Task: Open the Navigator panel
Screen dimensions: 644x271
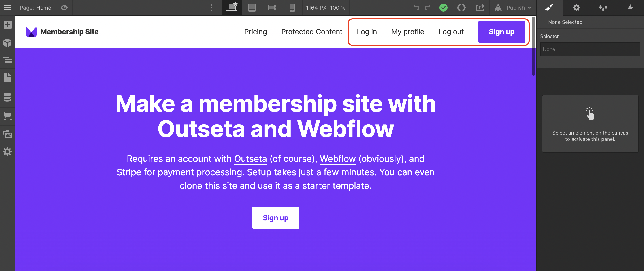Action: [8, 60]
